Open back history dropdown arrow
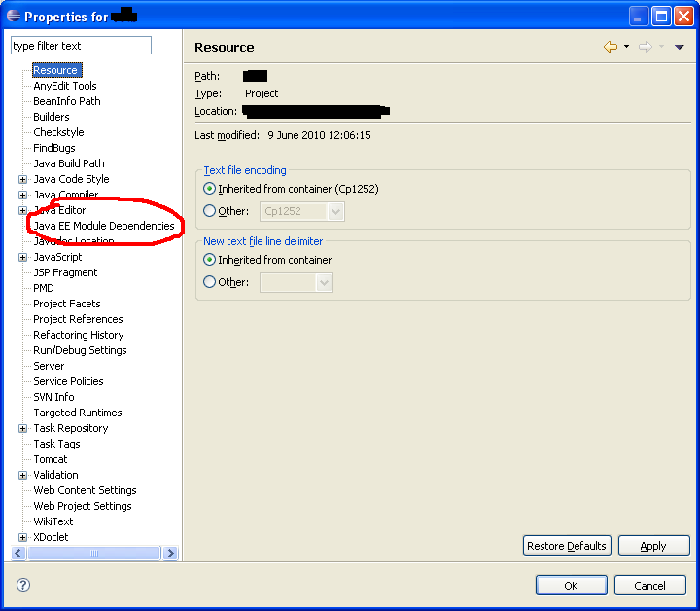The width and height of the screenshot is (700, 611). (x=626, y=47)
